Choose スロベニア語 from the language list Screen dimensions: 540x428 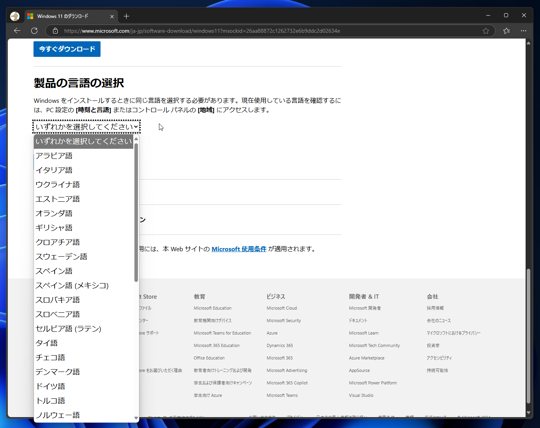click(x=83, y=314)
